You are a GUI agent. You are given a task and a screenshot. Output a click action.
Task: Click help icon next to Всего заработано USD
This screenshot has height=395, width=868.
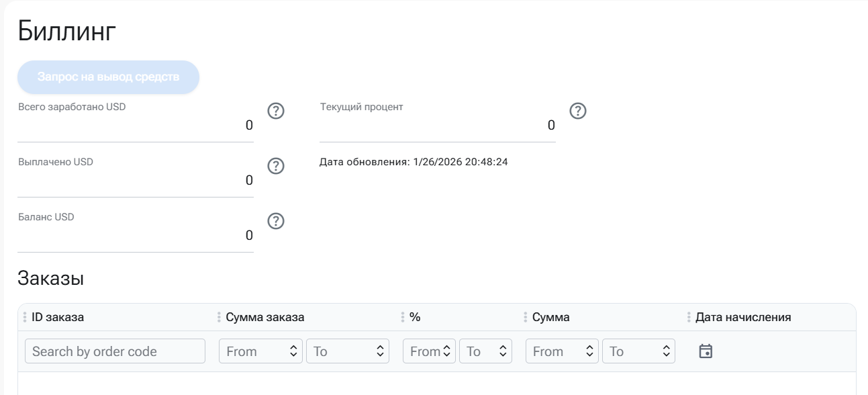pos(276,111)
